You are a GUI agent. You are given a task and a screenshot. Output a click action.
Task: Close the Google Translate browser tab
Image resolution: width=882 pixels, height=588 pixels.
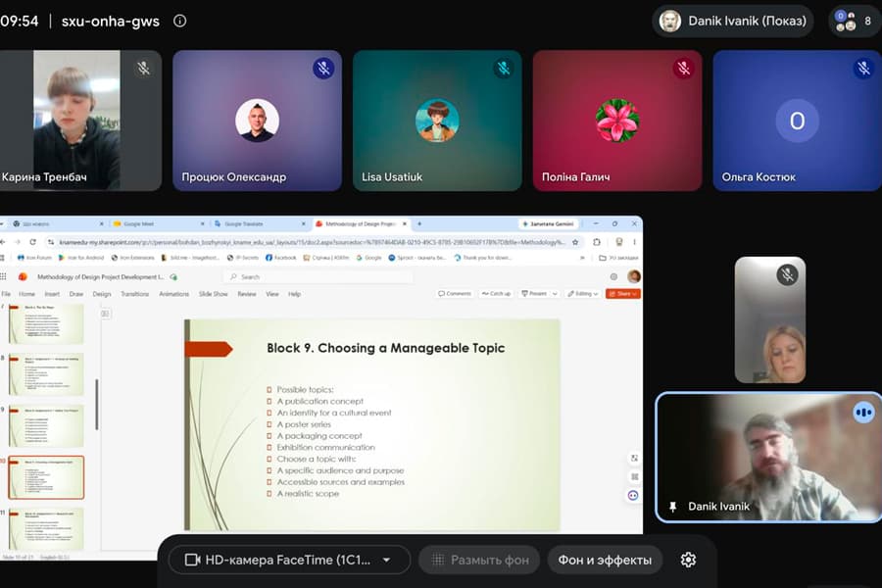(x=303, y=224)
